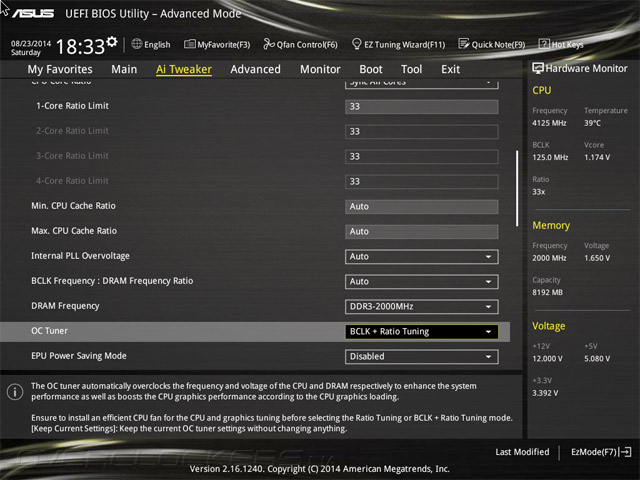Select the Exit tab
The height and width of the screenshot is (480, 640).
point(450,69)
